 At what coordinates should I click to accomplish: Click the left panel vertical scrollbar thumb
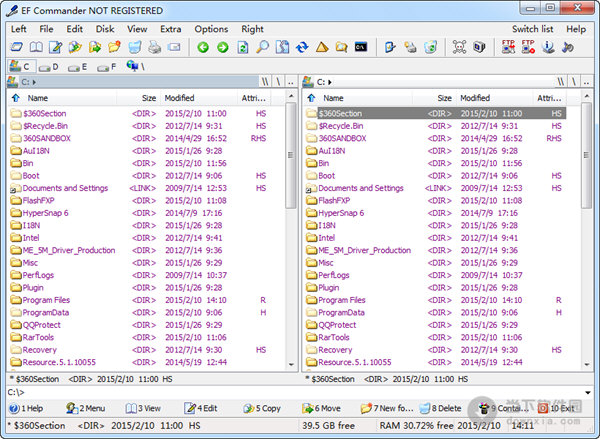pyautogui.click(x=291, y=155)
